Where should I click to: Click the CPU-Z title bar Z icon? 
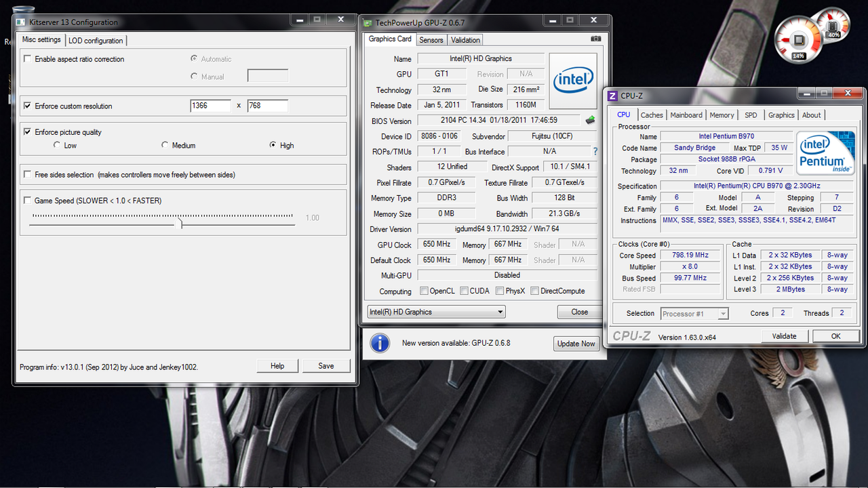612,96
